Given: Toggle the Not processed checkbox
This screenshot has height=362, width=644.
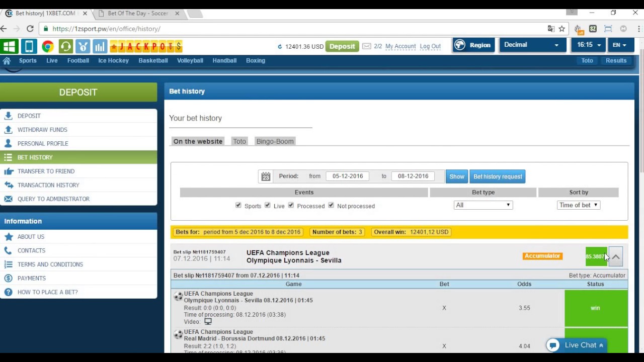Looking at the screenshot, I should pos(331,205).
